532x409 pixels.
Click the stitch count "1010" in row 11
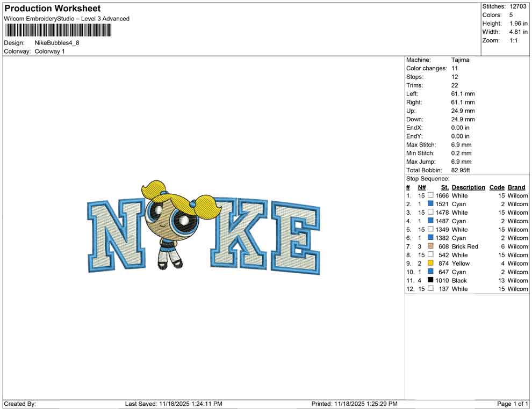[442, 280]
